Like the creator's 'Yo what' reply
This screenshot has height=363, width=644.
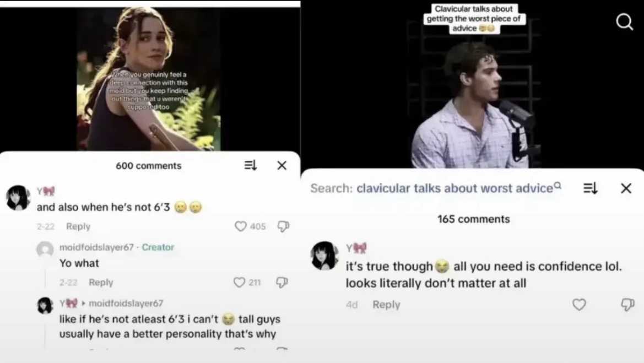pos(240,282)
